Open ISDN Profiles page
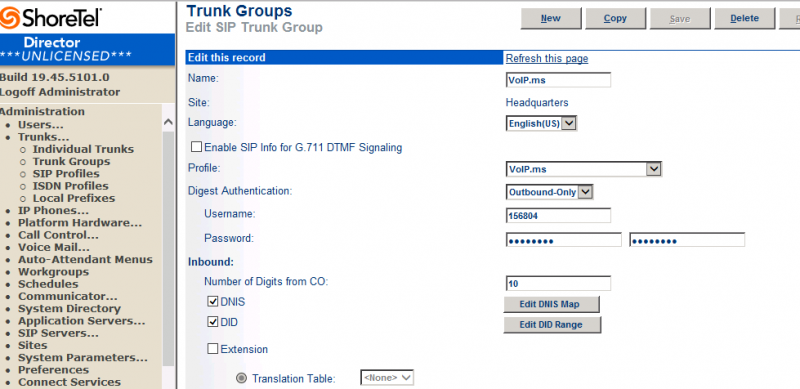This screenshot has width=800, height=389. point(70,186)
